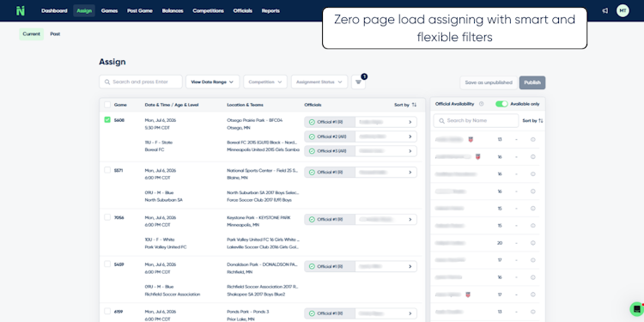Open the Balances nav item
The height and width of the screenshot is (322, 644).
point(173,10)
